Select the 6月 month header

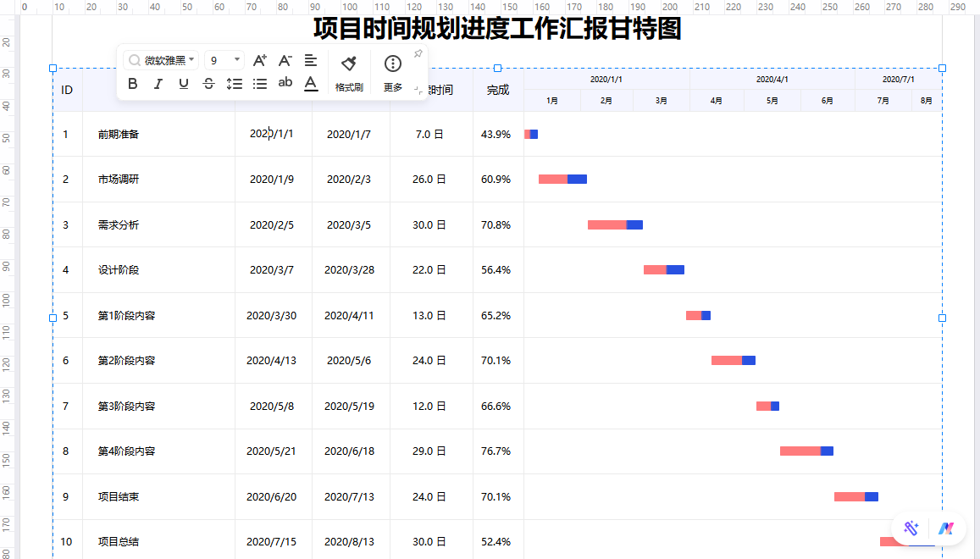pyautogui.click(x=827, y=101)
